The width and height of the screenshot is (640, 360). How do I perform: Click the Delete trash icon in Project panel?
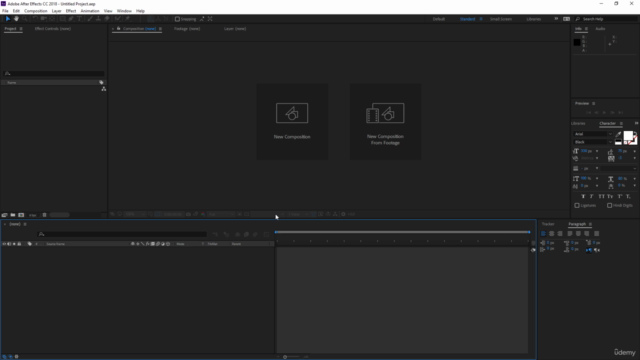coord(44,215)
